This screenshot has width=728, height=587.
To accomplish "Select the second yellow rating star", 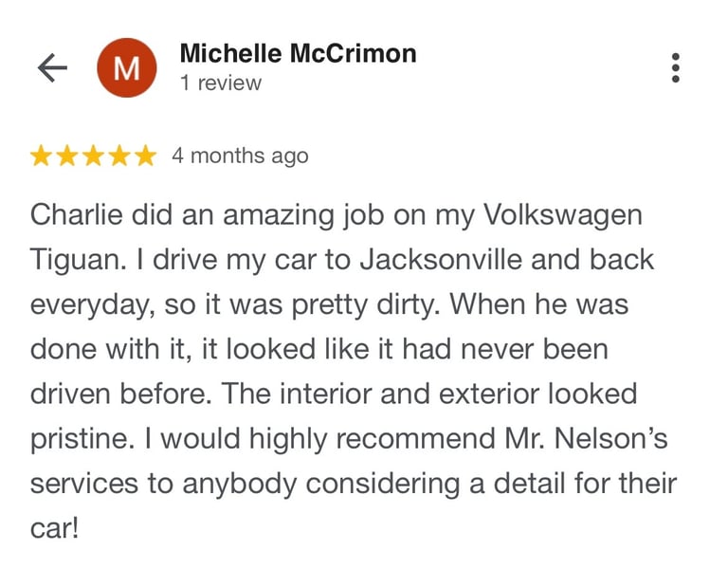I will (x=67, y=156).
